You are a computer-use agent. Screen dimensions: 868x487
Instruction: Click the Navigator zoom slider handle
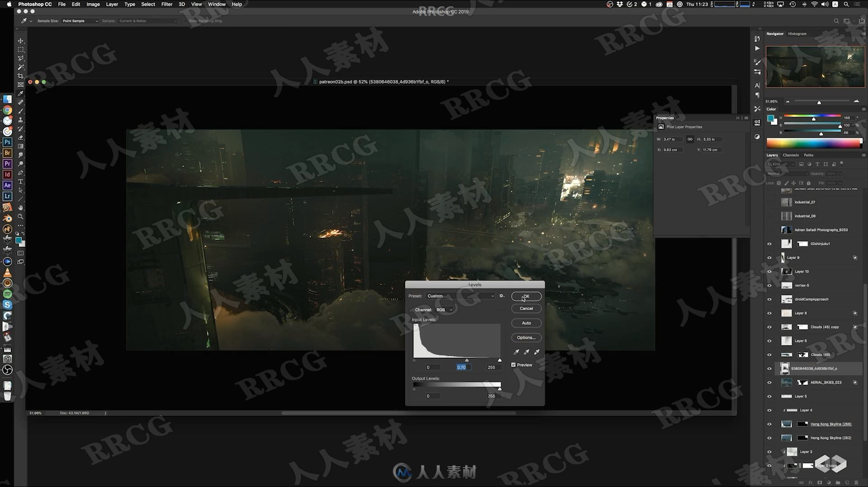point(819,103)
